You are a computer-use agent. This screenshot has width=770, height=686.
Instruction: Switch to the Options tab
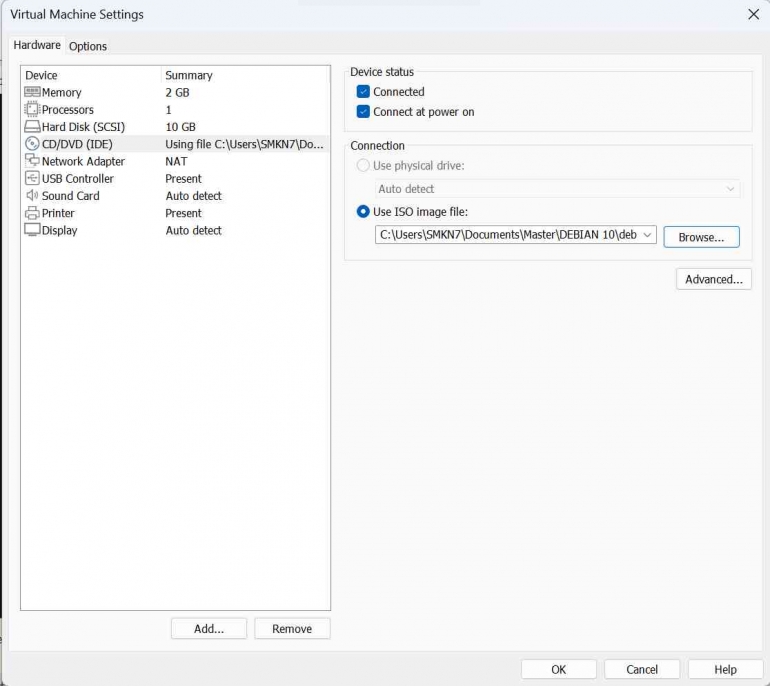click(88, 46)
